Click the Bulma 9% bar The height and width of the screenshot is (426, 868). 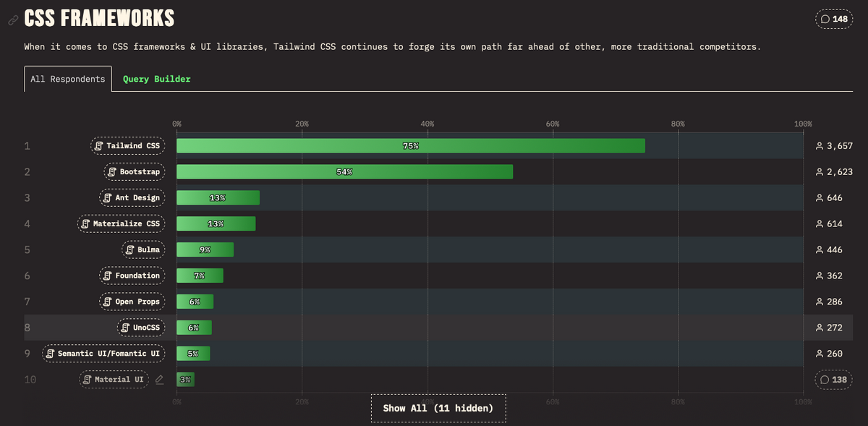pyautogui.click(x=205, y=250)
